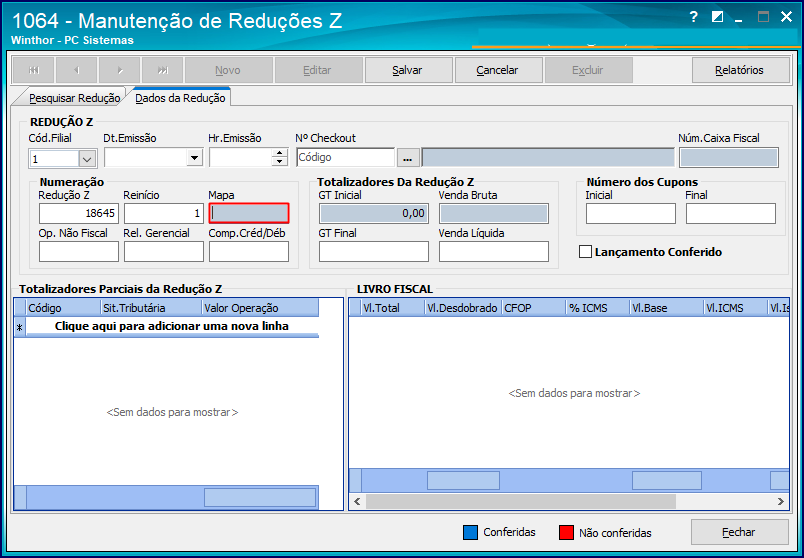Click the GT Inicial field
Viewport: 804px width, 558px height.
(374, 213)
